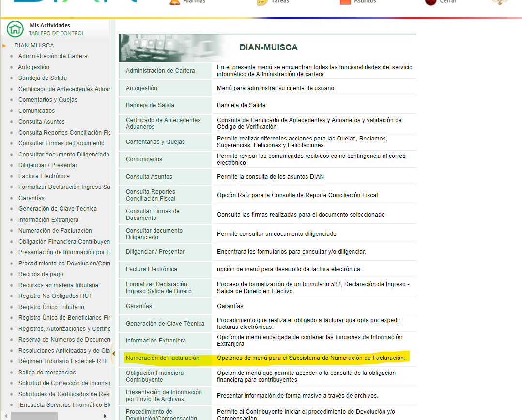Open the Tareas notes icon
The height and width of the screenshot is (420, 522).
tap(262, 3)
